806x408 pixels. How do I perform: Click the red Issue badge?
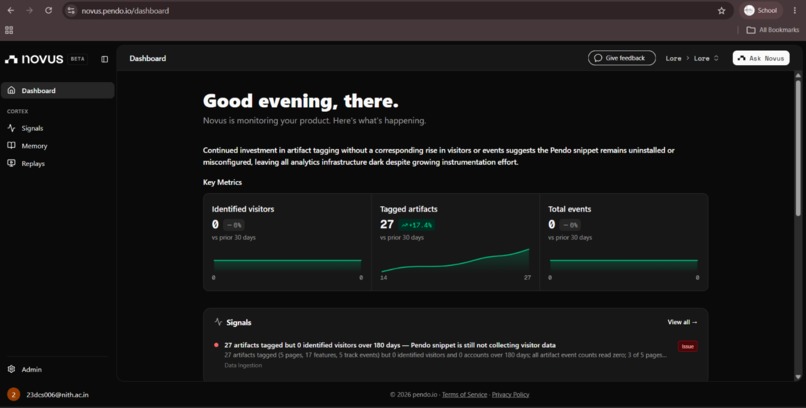click(x=687, y=346)
